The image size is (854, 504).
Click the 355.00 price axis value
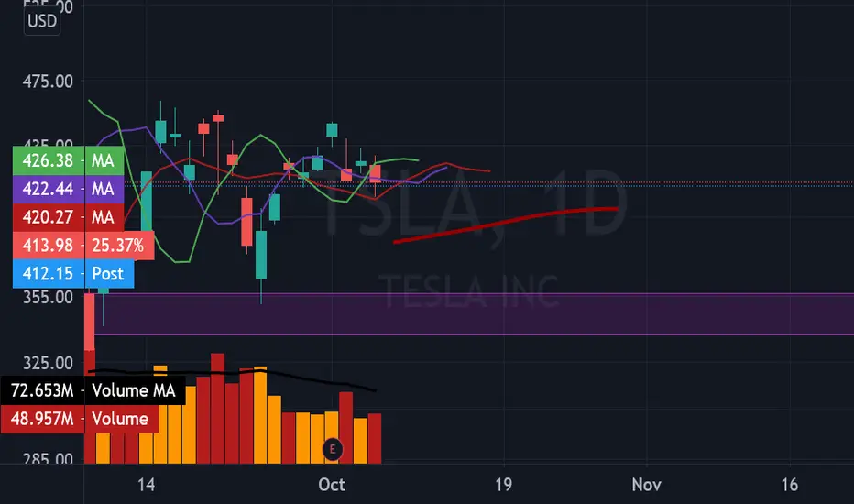click(48, 298)
